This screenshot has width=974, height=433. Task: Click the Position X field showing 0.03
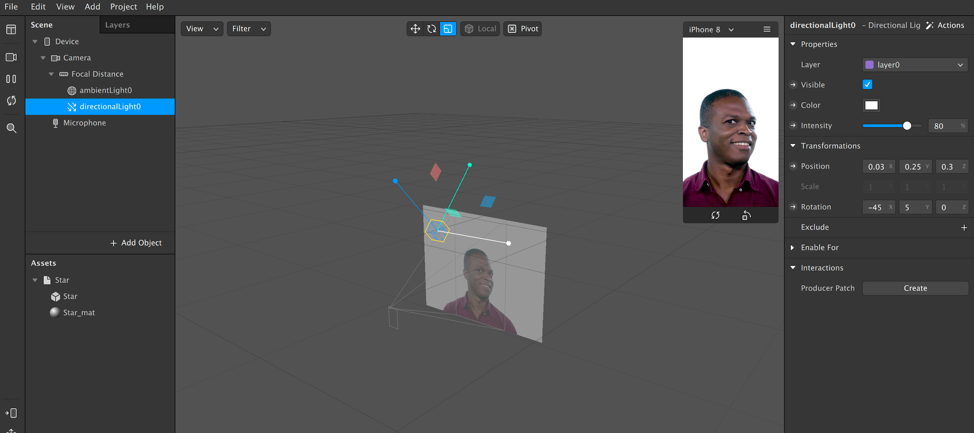879,166
